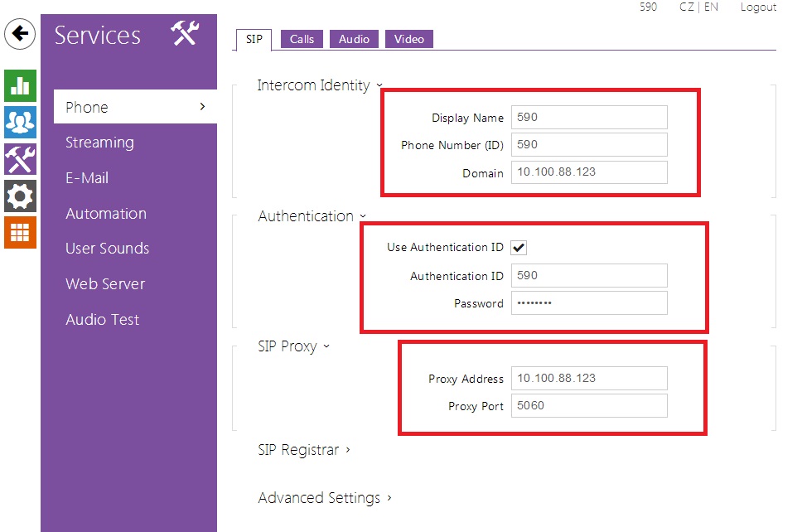This screenshot has width=802, height=532.
Task: Open the green Status chart icon
Action: coord(20,86)
